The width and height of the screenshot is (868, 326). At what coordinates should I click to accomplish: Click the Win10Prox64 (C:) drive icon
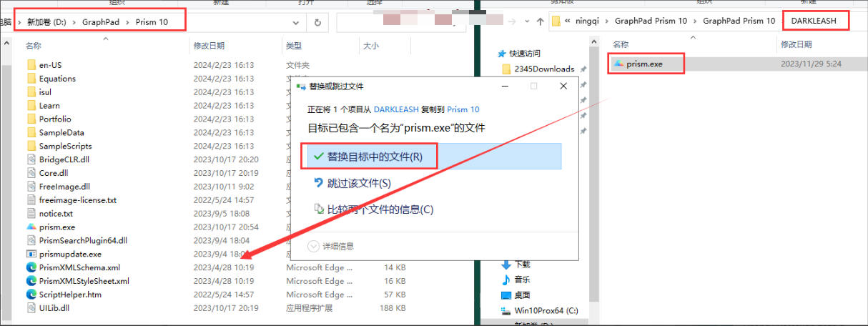tap(506, 311)
